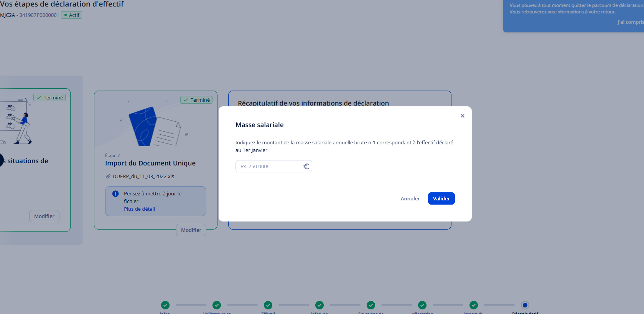Click Modifier under Import du Document Unique
The width and height of the screenshot is (644, 314).
[191, 230]
